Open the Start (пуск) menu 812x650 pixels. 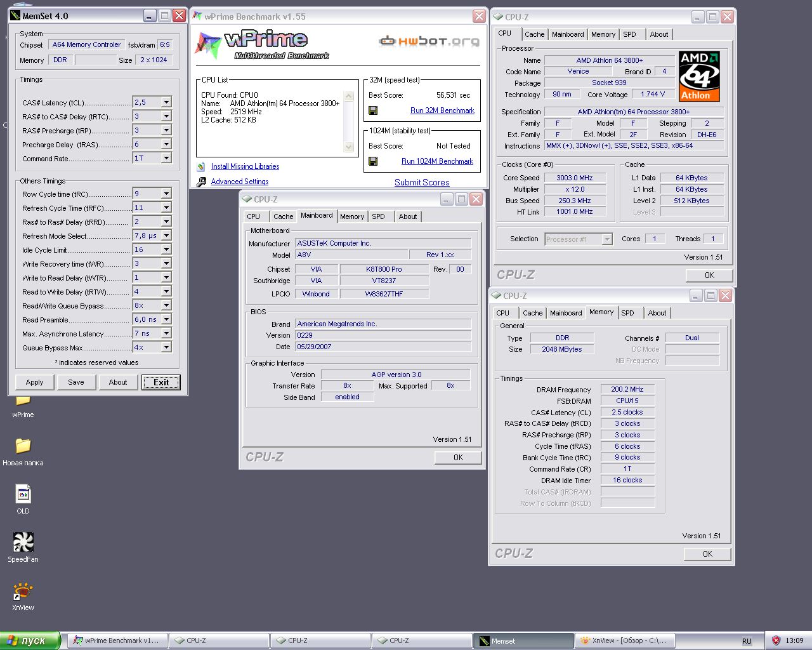coord(30,640)
